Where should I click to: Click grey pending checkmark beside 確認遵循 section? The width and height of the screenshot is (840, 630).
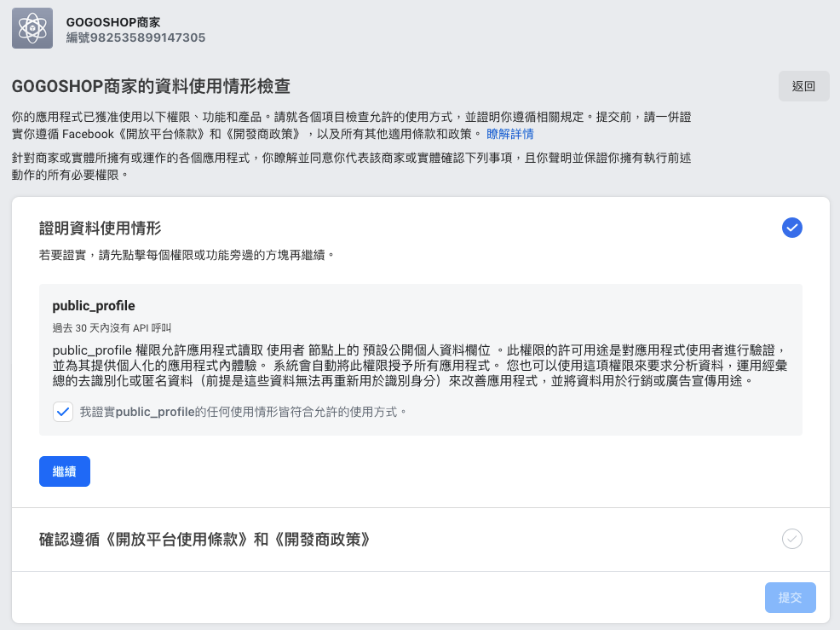[791, 539]
